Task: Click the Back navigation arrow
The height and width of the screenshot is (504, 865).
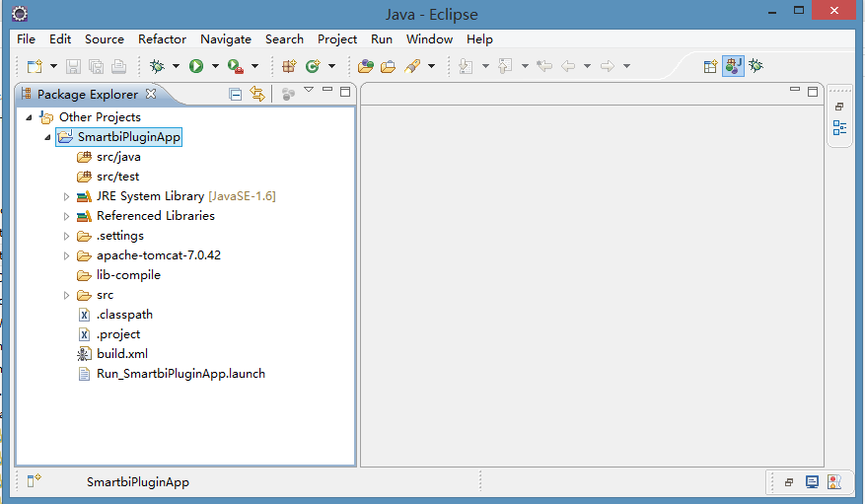Action: point(568,66)
